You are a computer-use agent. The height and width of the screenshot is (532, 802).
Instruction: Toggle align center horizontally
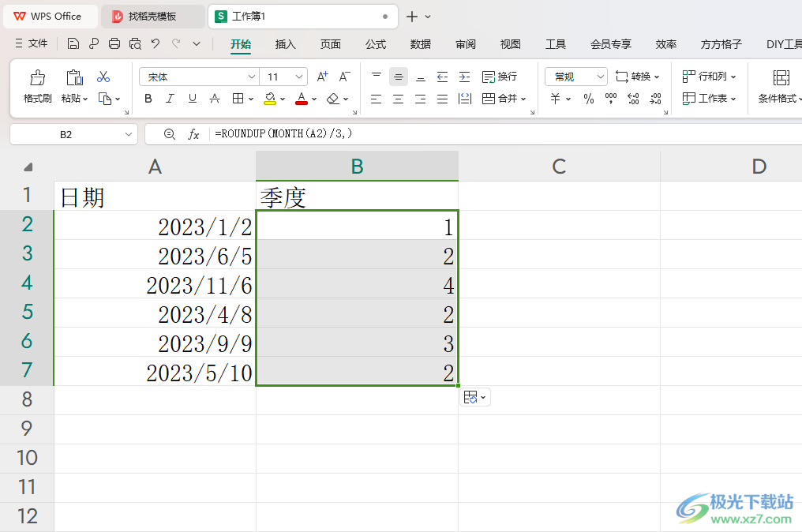tap(398, 99)
